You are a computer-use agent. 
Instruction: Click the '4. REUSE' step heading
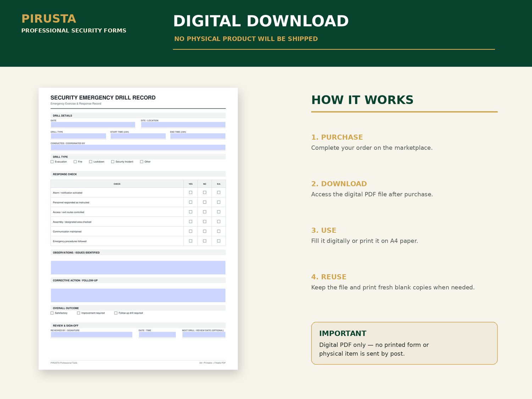tap(329, 277)
